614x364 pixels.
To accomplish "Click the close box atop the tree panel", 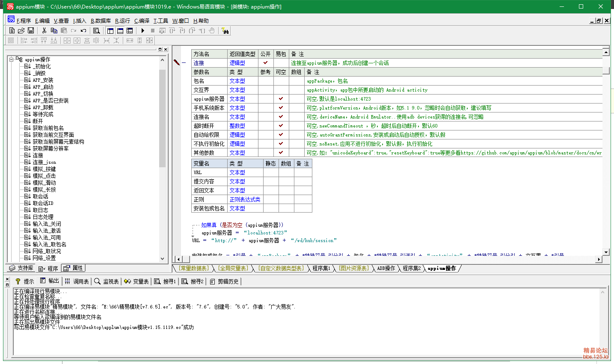I will coord(166,49).
